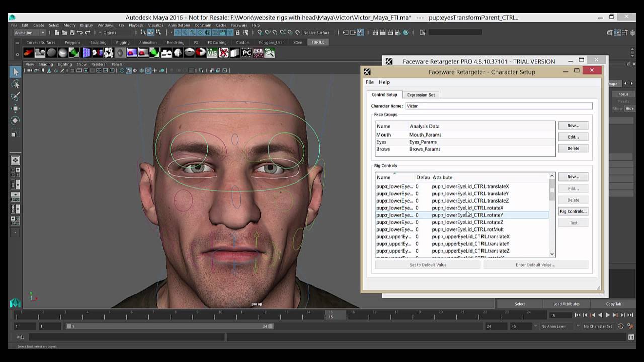This screenshot has height=362, width=644.
Task: Click the Rig Controls... button
Action: click(x=573, y=211)
